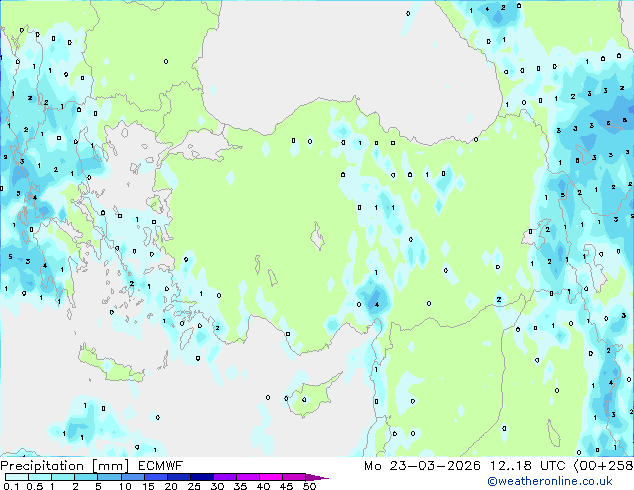The width and height of the screenshot is (634, 490).
Task: Click the '45' legend scale value
Action: pos(286,486)
